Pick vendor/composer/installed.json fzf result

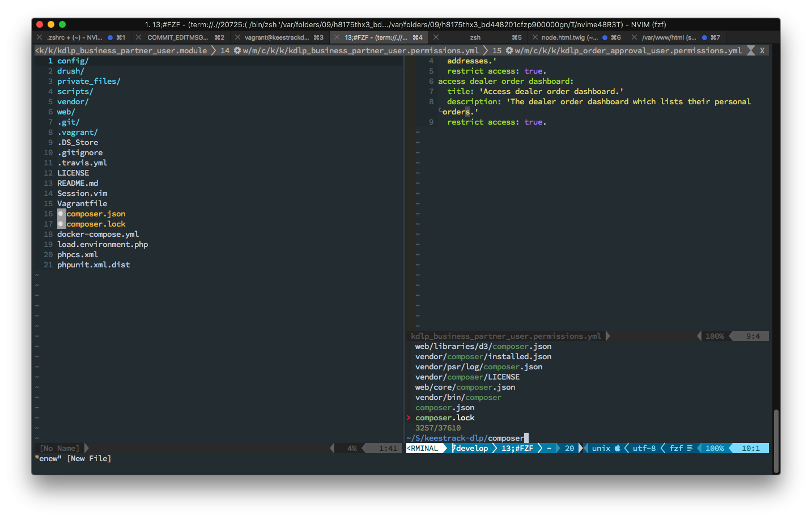(483, 356)
